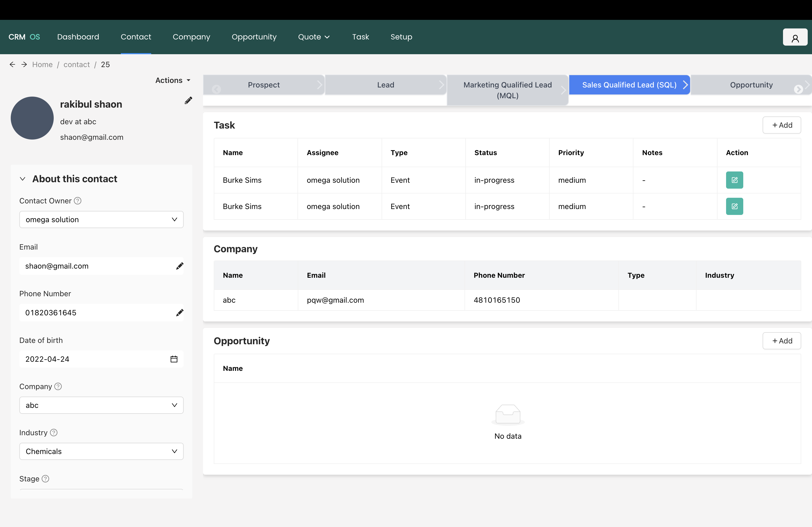Select the Lead pipeline stage
This screenshot has height=527, width=812.
tap(386, 85)
